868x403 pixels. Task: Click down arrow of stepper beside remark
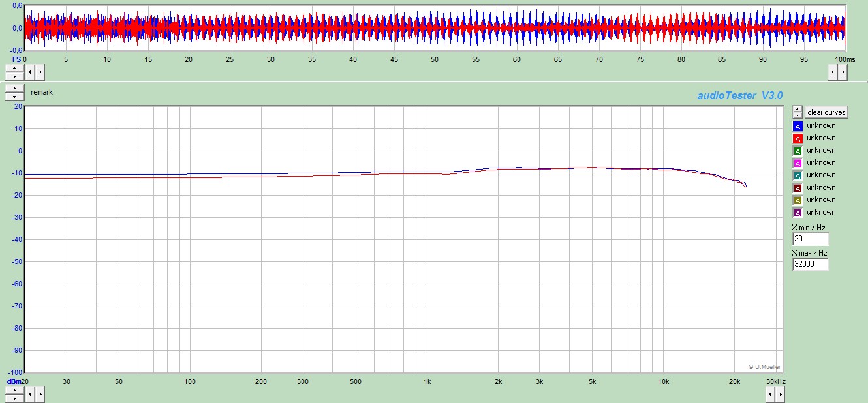coord(14,97)
